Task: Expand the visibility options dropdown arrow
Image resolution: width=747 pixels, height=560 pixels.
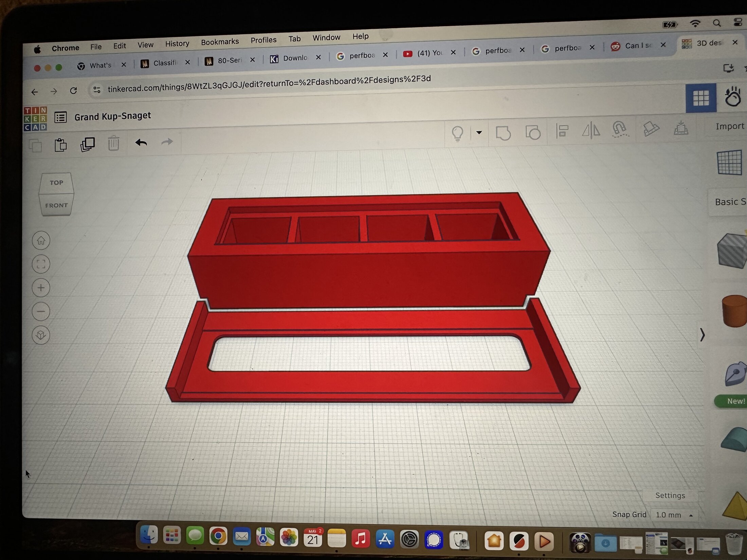Action: point(479,132)
